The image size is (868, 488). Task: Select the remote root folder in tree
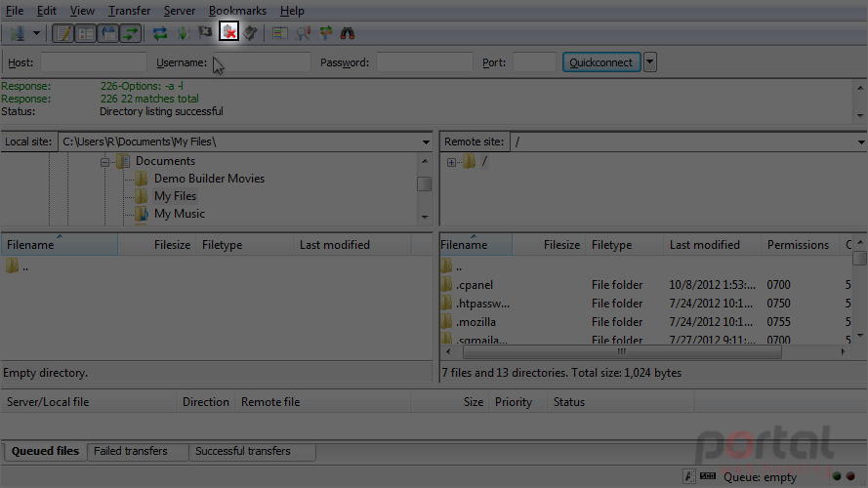(x=484, y=161)
